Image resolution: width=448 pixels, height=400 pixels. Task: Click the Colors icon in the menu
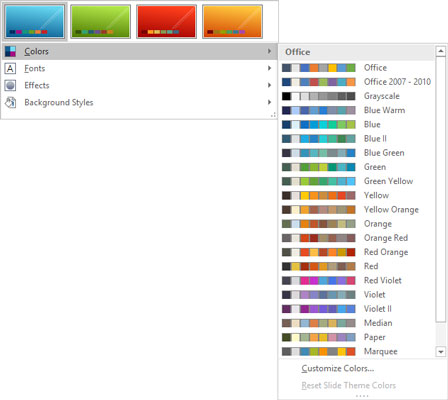click(x=10, y=51)
